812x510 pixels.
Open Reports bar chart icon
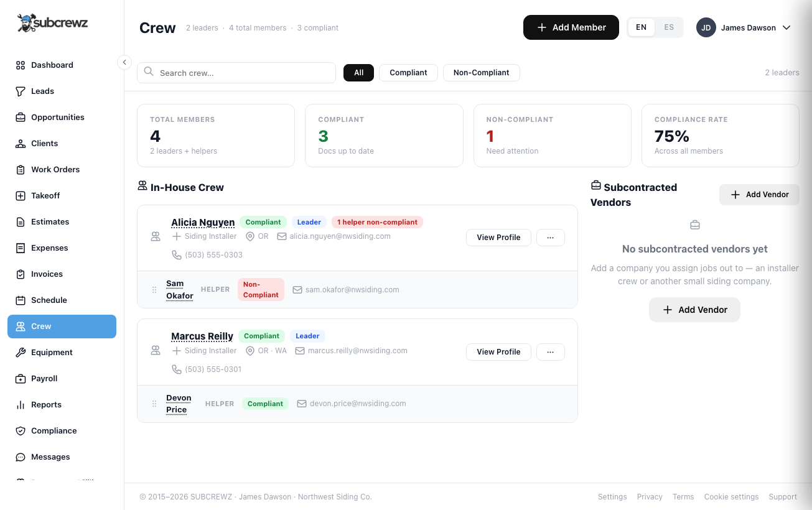click(x=21, y=405)
